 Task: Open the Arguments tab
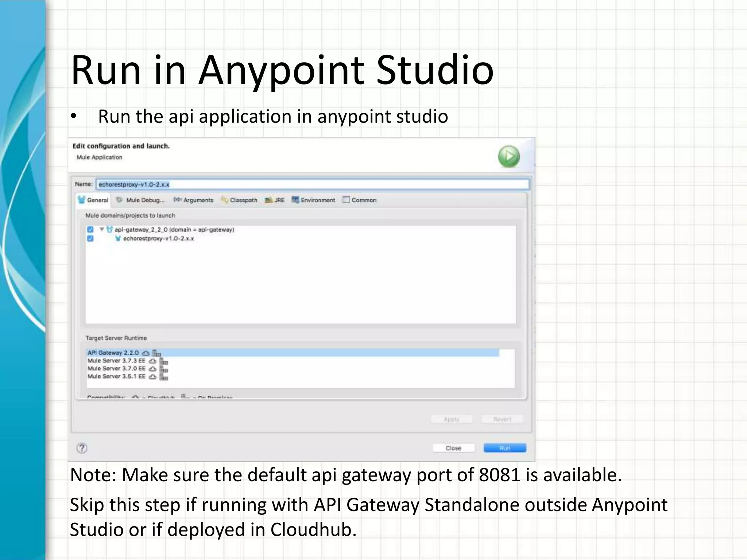pyautogui.click(x=193, y=200)
